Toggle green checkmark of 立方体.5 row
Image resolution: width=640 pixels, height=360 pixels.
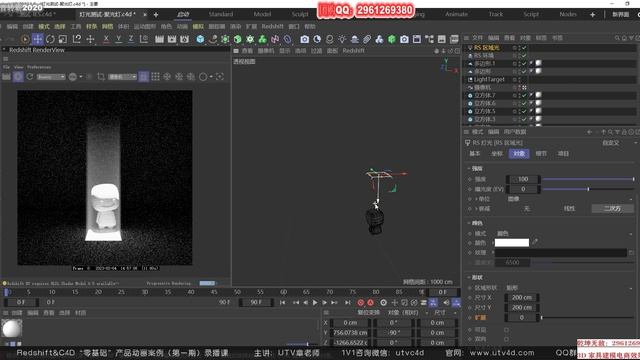pos(524,111)
